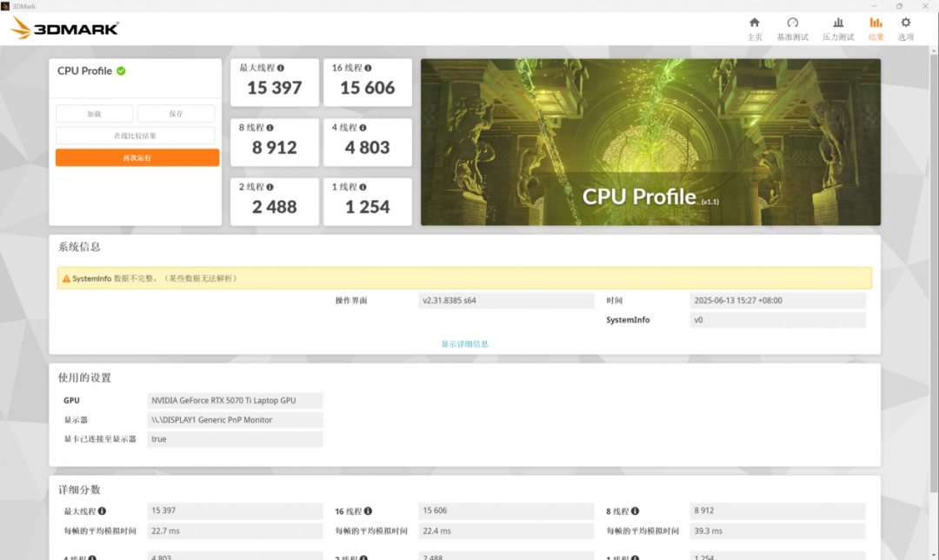The width and height of the screenshot is (939, 560).
Task: Click the 15 397 value in 详细分数
Action: 235,511
